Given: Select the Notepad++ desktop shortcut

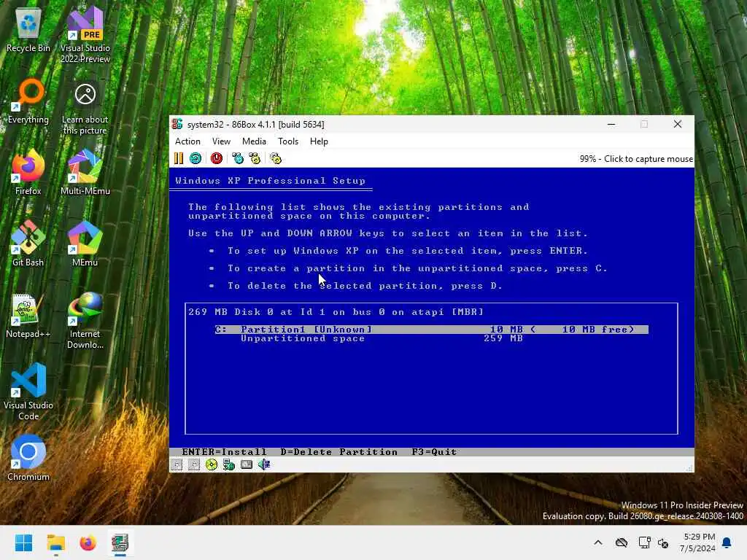Looking at the screenshot, I should tap(28, 316).
